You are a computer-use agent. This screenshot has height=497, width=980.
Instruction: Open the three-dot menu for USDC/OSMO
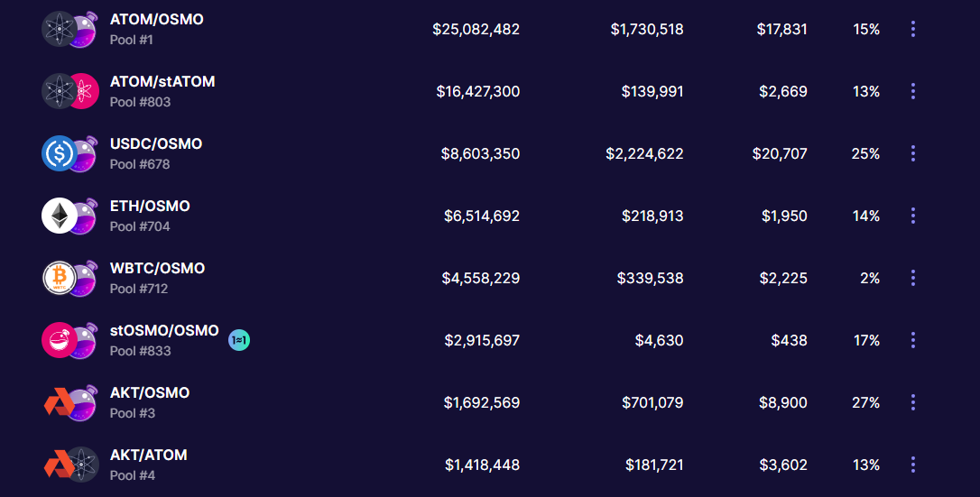(x=913, y=153)
